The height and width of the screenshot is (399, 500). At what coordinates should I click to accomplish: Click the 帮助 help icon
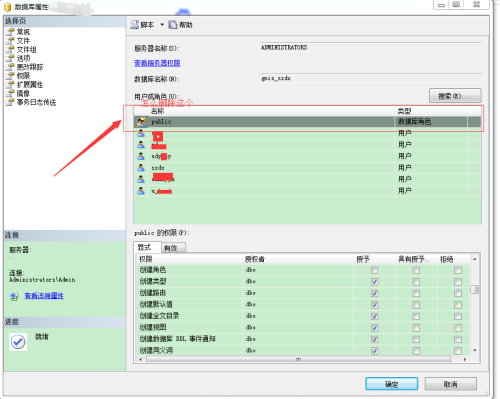click(x=173, y=25)
